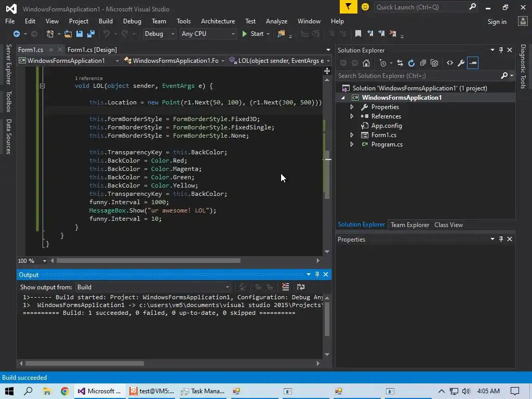Go to the previous bookmark icon

coord(370,33)
